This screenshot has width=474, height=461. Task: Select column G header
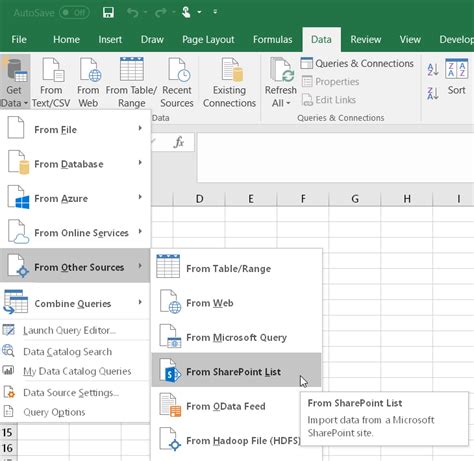tap(355, 199)
